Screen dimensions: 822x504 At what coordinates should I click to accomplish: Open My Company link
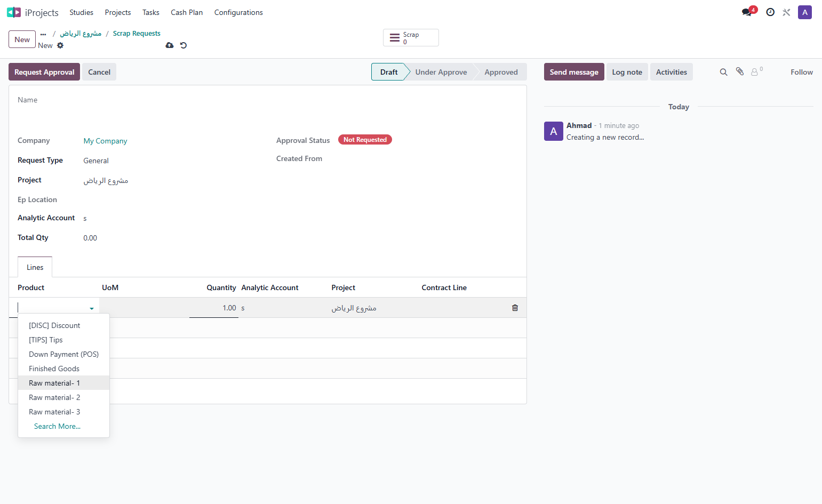(x=106, y=141)
